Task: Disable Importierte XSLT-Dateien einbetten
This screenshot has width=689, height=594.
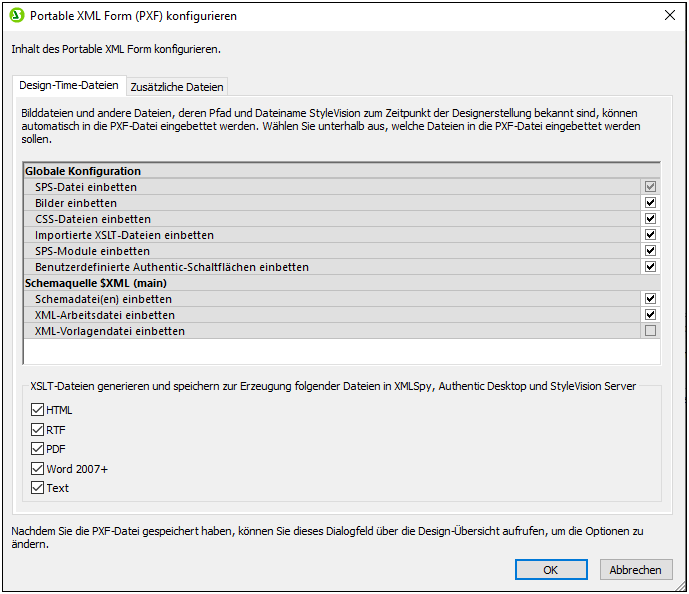Action: point(650,235)
